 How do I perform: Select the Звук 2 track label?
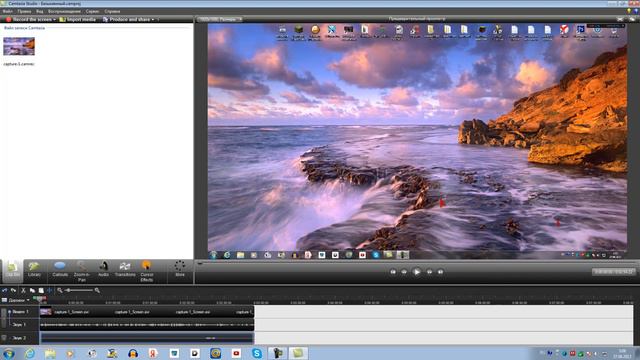[x=19, y=338]
